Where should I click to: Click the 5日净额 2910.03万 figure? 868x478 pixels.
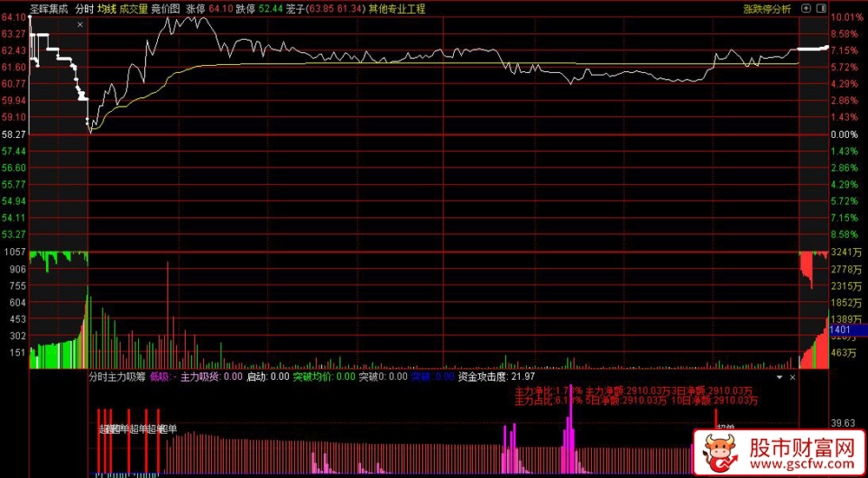pyautogui.click(x=628, y=401)
